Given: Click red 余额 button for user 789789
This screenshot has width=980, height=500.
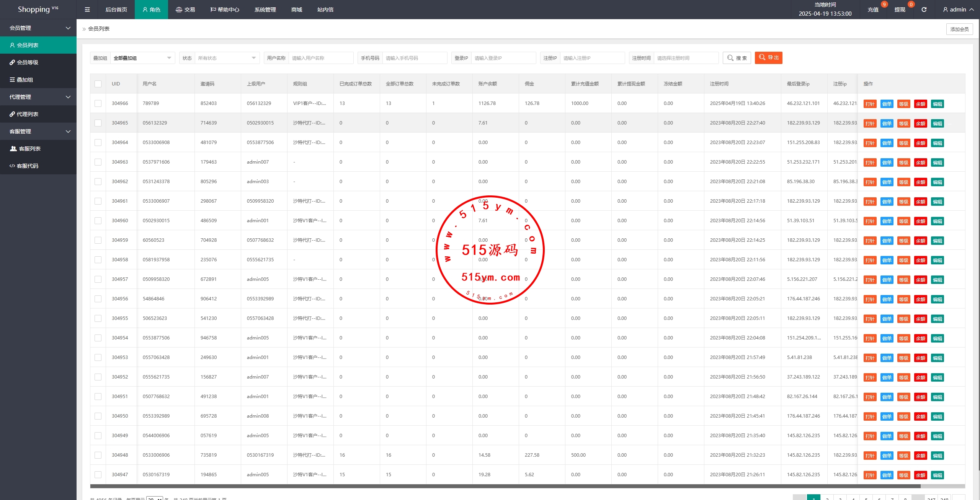Looking at the screenshot, I should 920,104.
